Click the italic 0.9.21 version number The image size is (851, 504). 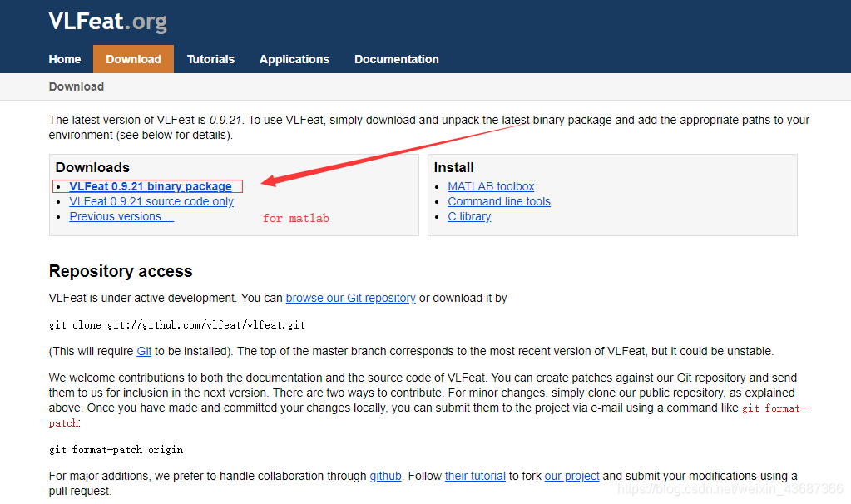(x=225, y=120)
